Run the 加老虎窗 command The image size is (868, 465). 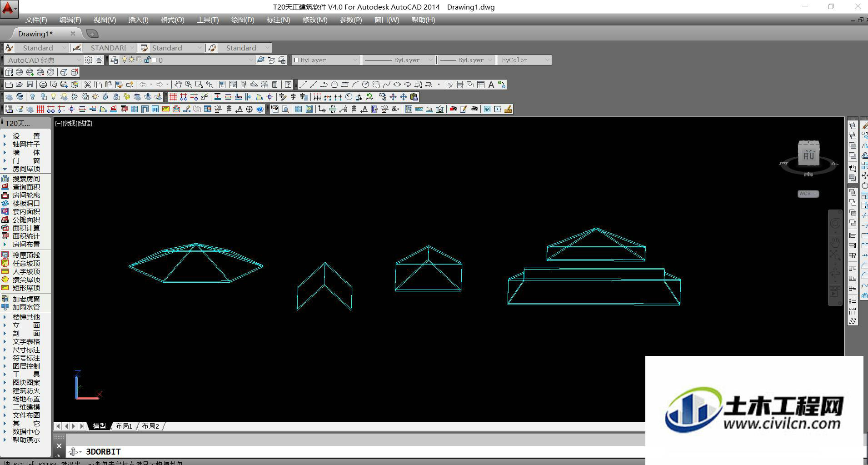26,299
